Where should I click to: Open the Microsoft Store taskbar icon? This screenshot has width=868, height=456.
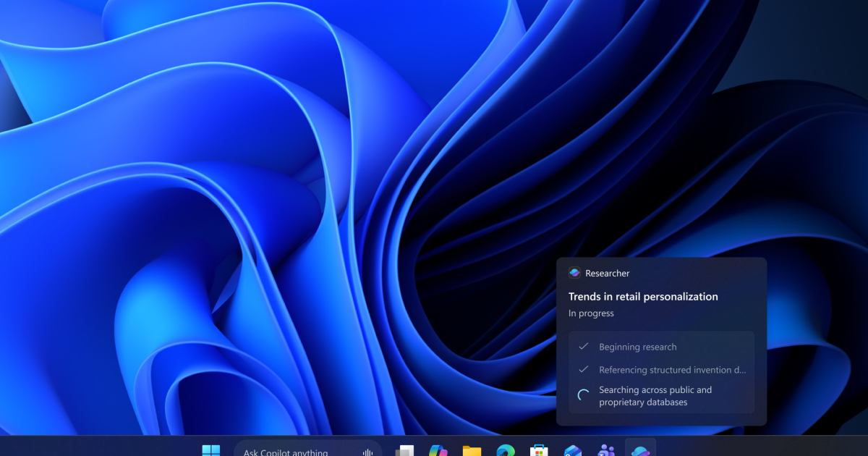coord(539,451)
